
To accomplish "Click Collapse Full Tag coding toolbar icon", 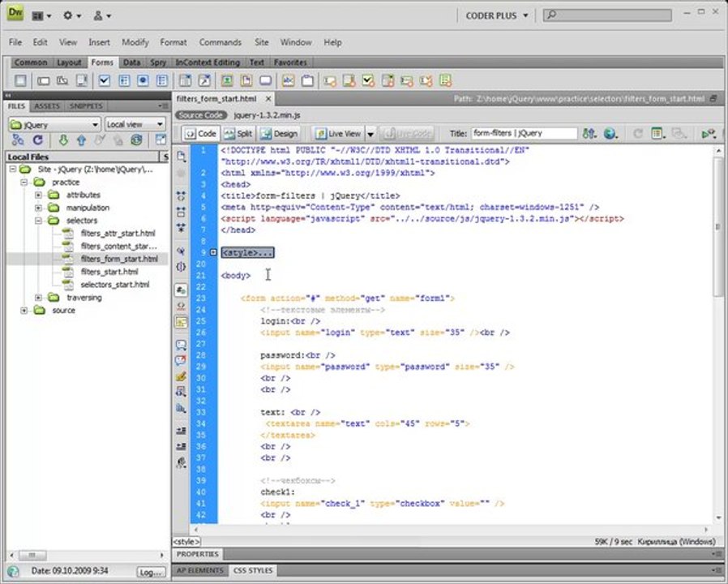I will click(x=181, y=196).
